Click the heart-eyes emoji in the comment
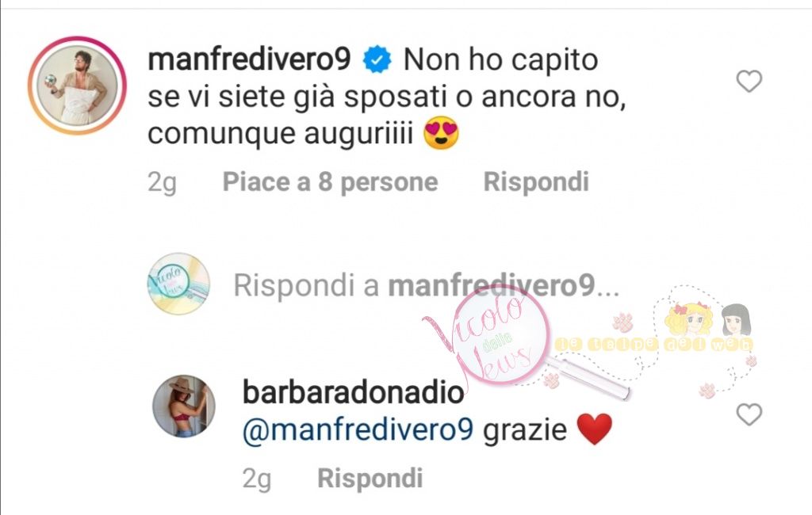The height and width of the screenshot is (515, 812). point(441,133)
